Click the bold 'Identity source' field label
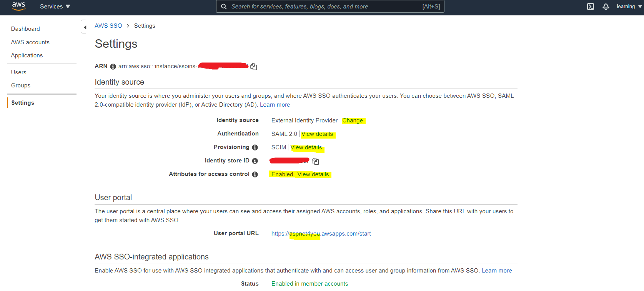This screenshot has width=644, height=291. pyautogui.click(x=238, y=120)
